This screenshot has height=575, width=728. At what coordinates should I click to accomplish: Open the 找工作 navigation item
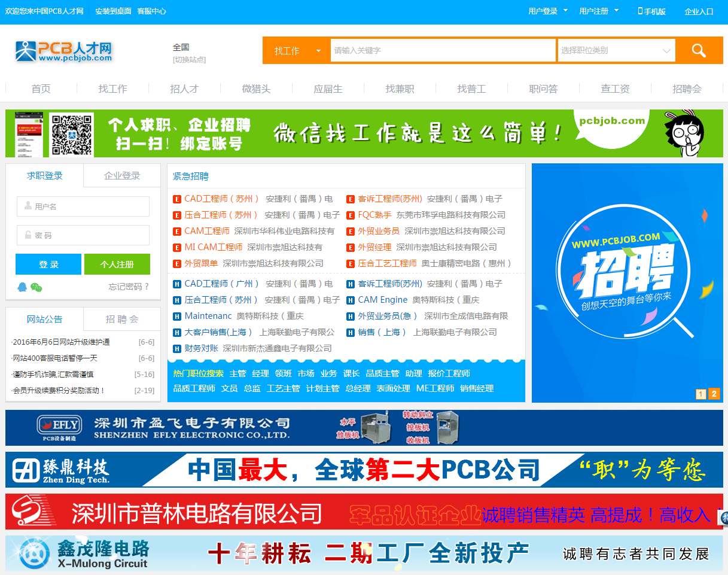click(x=113, y=89)
